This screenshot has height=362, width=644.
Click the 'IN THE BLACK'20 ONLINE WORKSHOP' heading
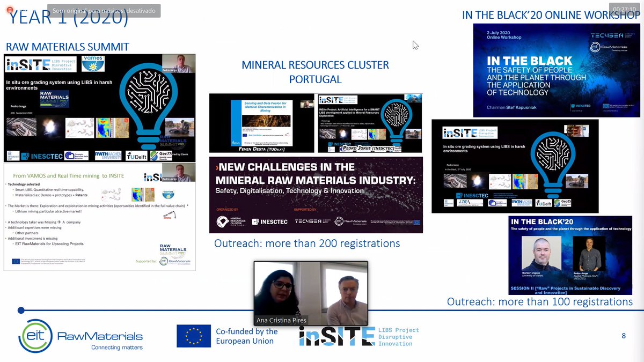tap(551, 15)
